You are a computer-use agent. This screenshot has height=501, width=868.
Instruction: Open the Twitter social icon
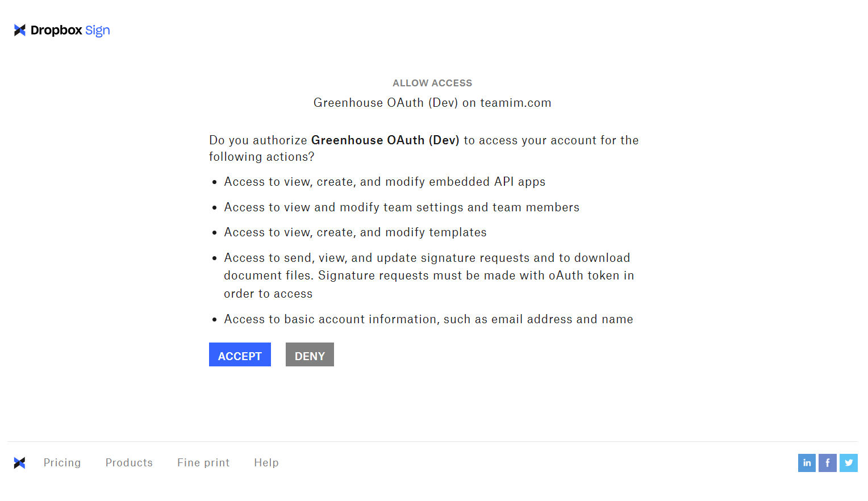point(849,463)
